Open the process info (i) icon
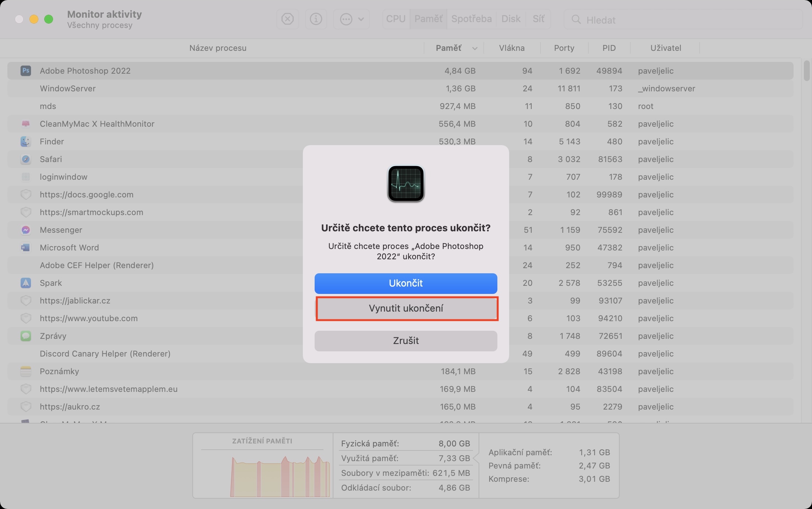 pos(316,19)
